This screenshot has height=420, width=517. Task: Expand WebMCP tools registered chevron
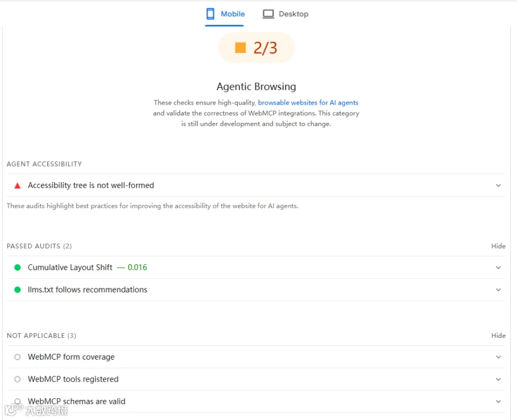tap(498, 379)
